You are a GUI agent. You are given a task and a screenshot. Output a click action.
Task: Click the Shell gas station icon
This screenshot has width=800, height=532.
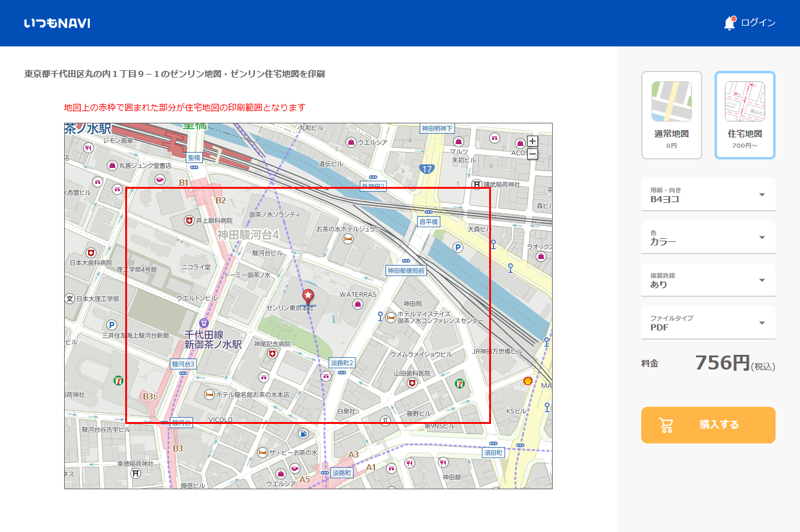(528, 381)
